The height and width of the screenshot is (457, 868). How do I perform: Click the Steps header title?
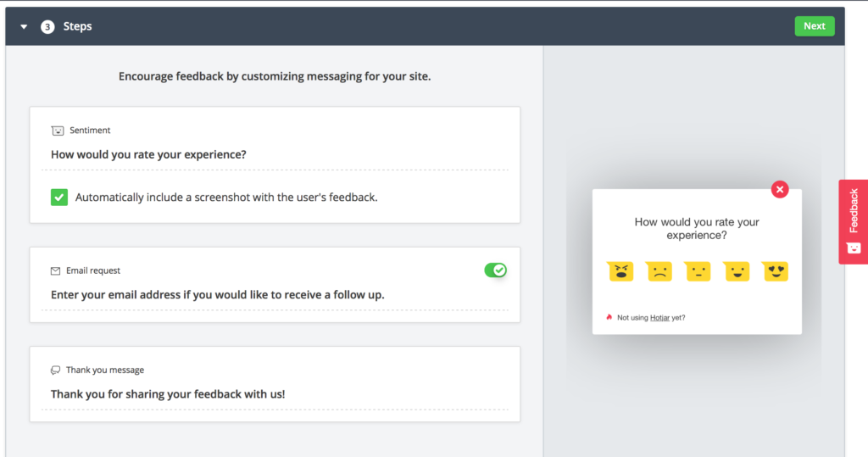tap(78, 27)
